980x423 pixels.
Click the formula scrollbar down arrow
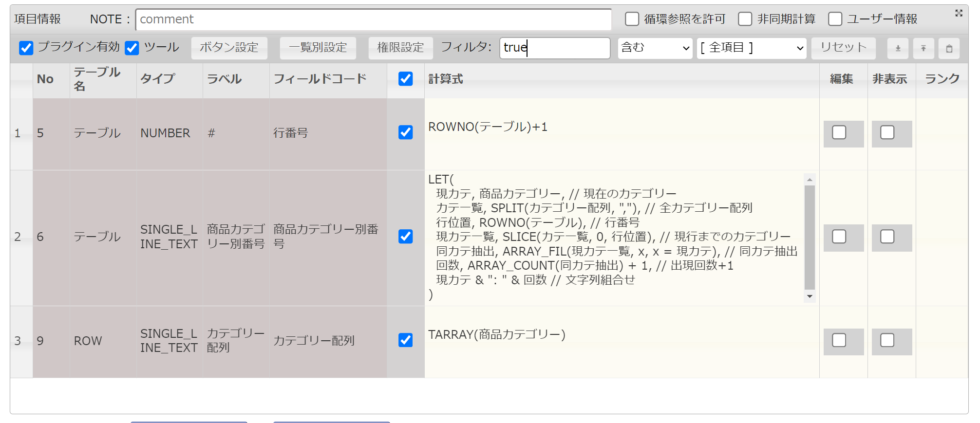click(810, 296)
